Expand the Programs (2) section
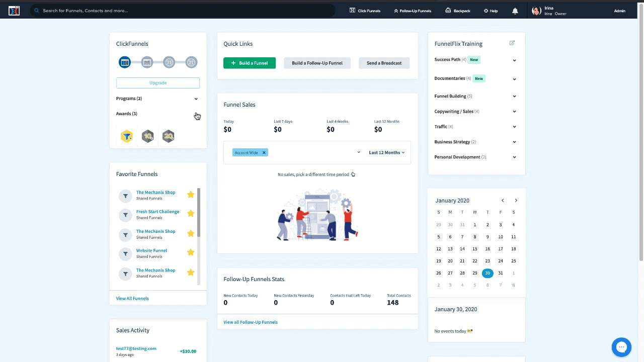Viewport: 644px width, 362px height. [x=196, y=99]
